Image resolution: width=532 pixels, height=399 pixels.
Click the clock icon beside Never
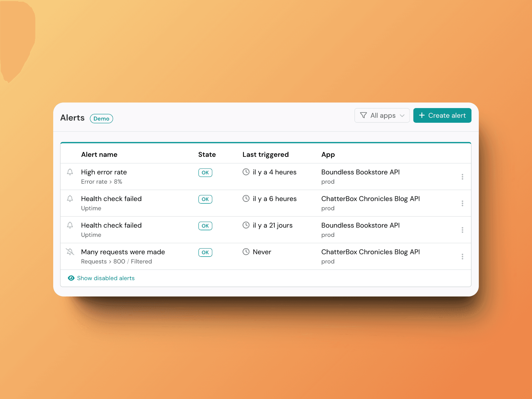pos(246,252)
